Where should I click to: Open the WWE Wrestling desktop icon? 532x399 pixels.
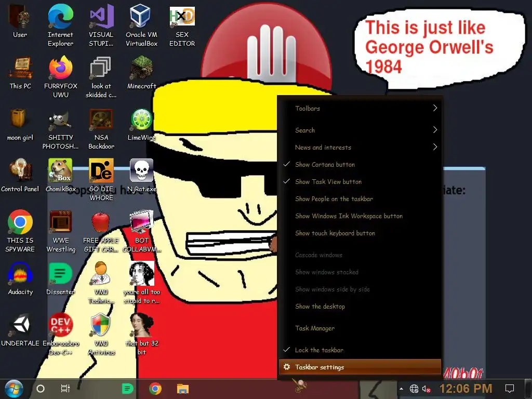pos(61,231)
